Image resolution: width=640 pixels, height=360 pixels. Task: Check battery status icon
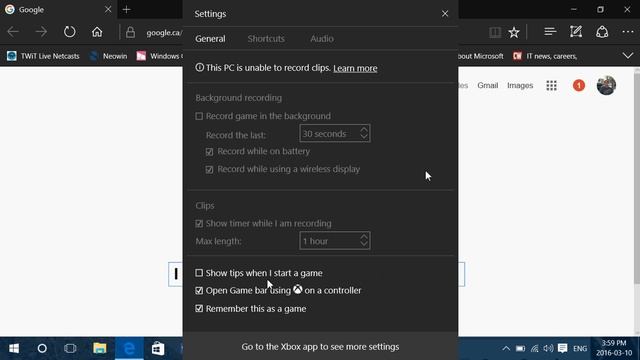click(520, 349)
